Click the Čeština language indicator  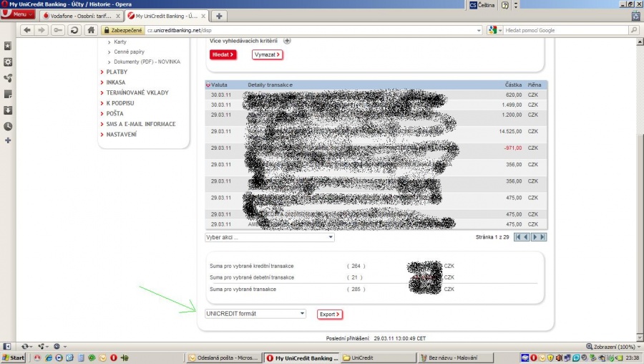click(x=482, y=5)
